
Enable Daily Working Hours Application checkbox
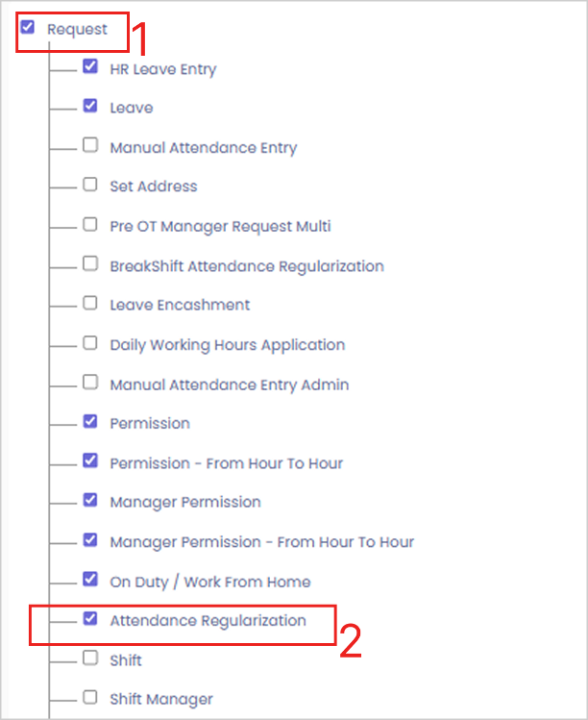[x=90, y=343]
